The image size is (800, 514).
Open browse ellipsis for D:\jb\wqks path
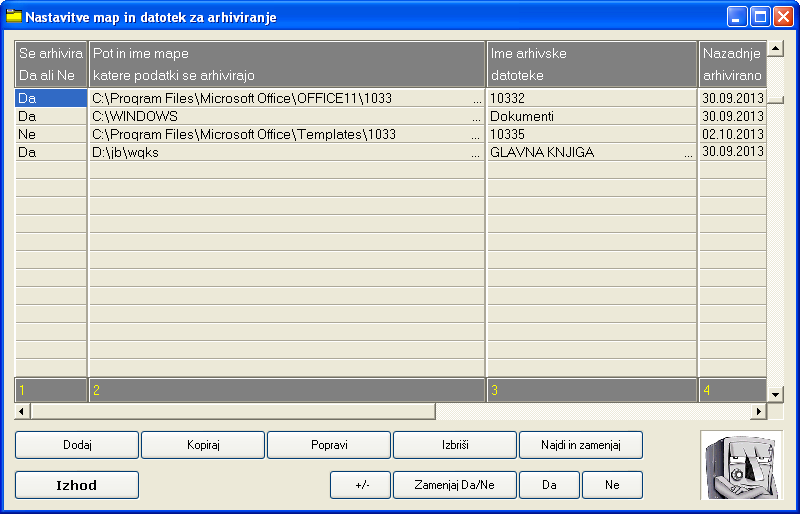(x=476, y=153)
